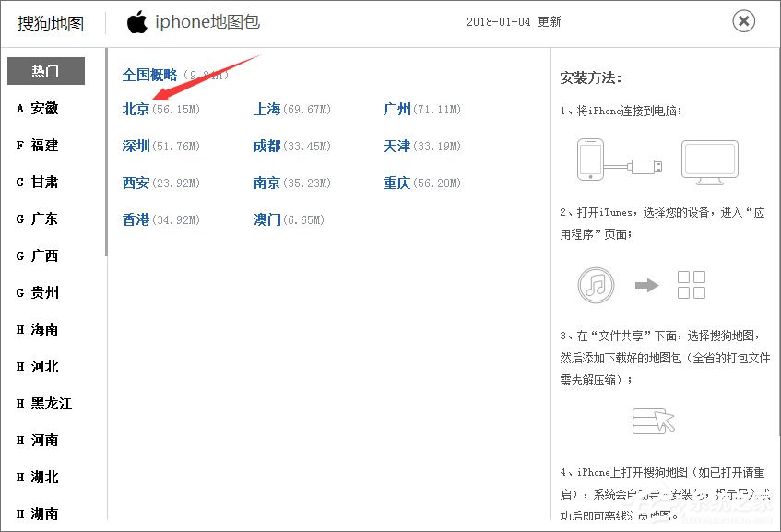781x532 pixels.
Task: Click the app grid icon in step 2
Action: click(692, 285)
